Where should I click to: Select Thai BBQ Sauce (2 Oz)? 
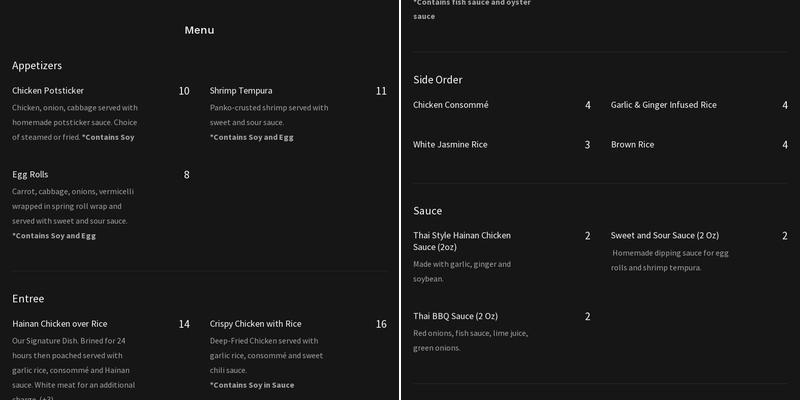coord(455,317)
